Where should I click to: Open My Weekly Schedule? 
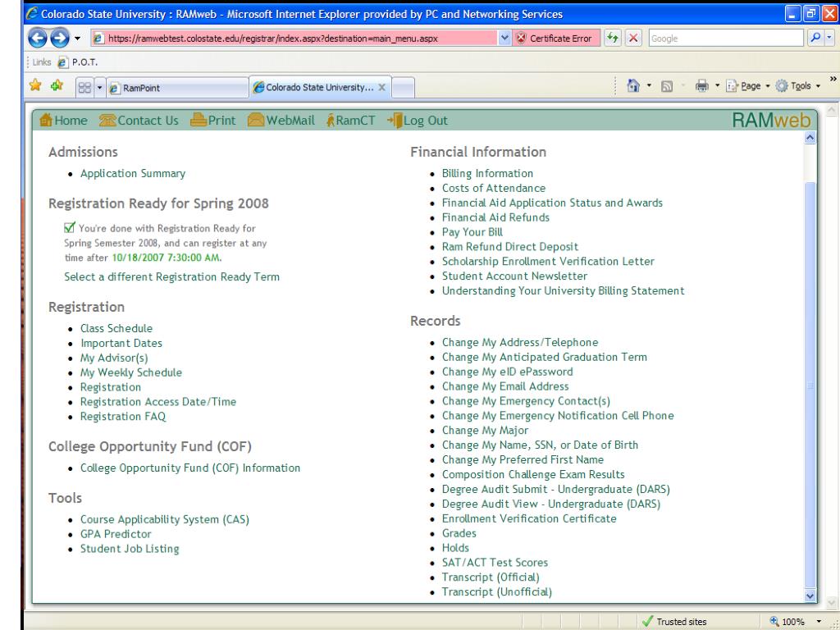coord(131,372)
